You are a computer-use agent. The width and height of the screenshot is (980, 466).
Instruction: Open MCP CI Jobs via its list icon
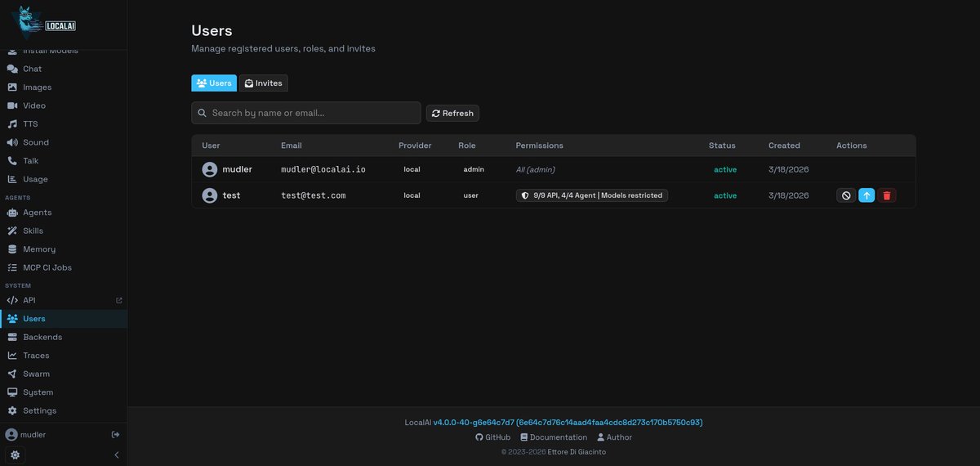tap(12, 267)
